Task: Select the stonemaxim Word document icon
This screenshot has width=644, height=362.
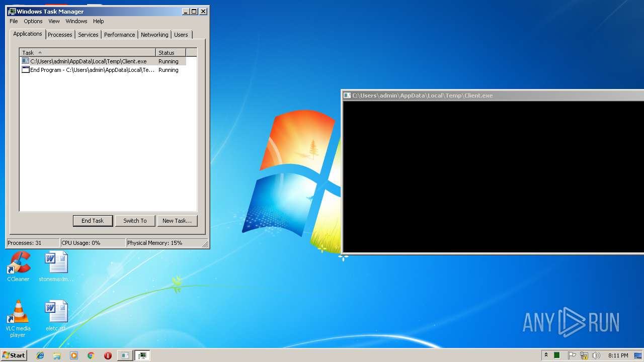Action: [56, 266]
